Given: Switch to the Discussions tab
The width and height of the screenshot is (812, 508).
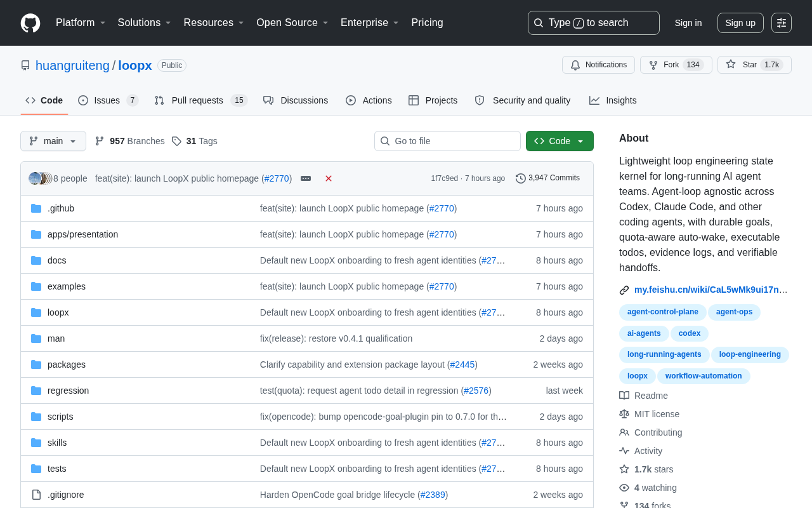Looking at the screenshot, I should [296, 100].
